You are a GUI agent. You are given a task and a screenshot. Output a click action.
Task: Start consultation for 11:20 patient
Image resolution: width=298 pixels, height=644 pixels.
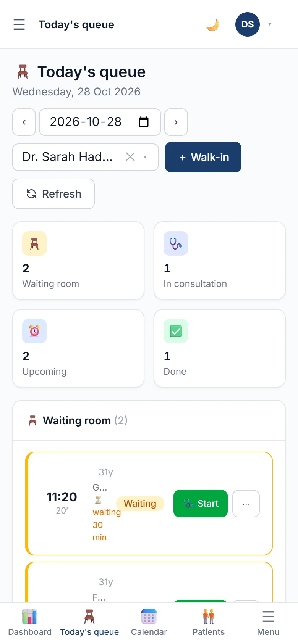[x=201, y=504]
